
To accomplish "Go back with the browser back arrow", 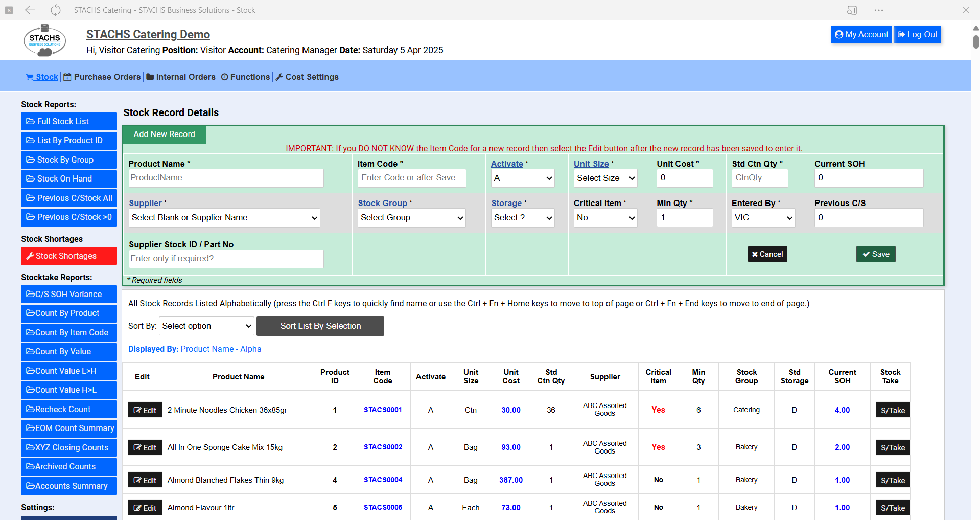I will point(30,10).
